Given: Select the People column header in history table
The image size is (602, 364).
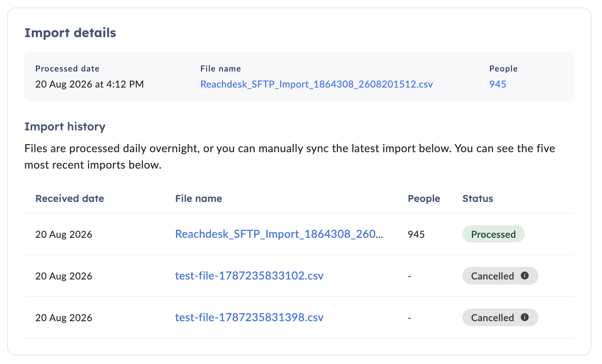Looking at the screenshot, I should click(424, 198).
